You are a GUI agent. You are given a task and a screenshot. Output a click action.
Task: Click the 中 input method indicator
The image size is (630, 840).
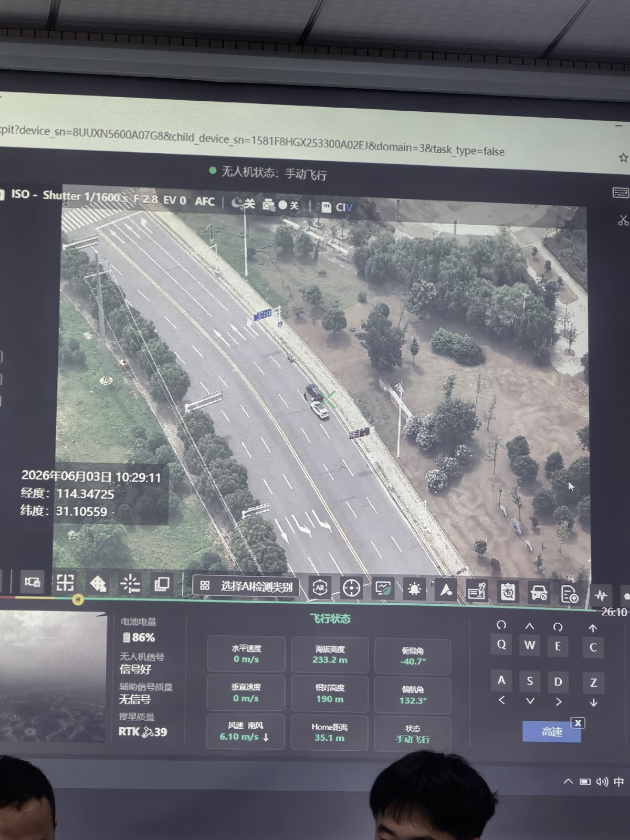[619, 782]
